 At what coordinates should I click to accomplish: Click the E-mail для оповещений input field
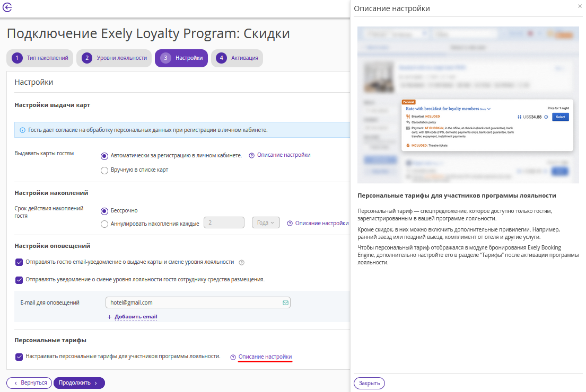point(198,303)
